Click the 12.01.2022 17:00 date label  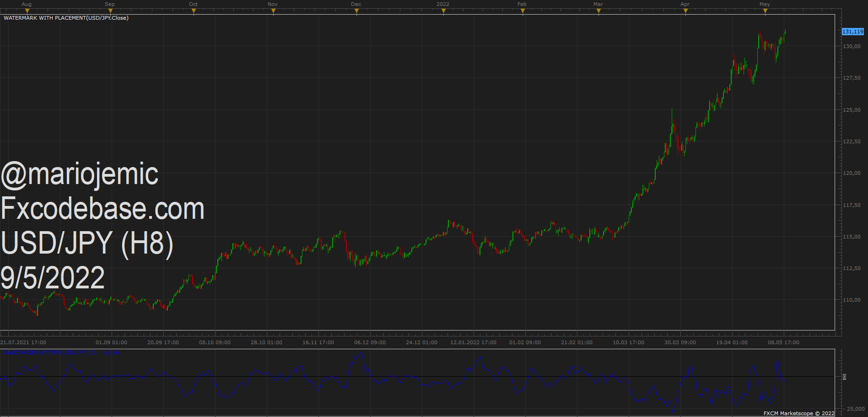coord(474,342)
